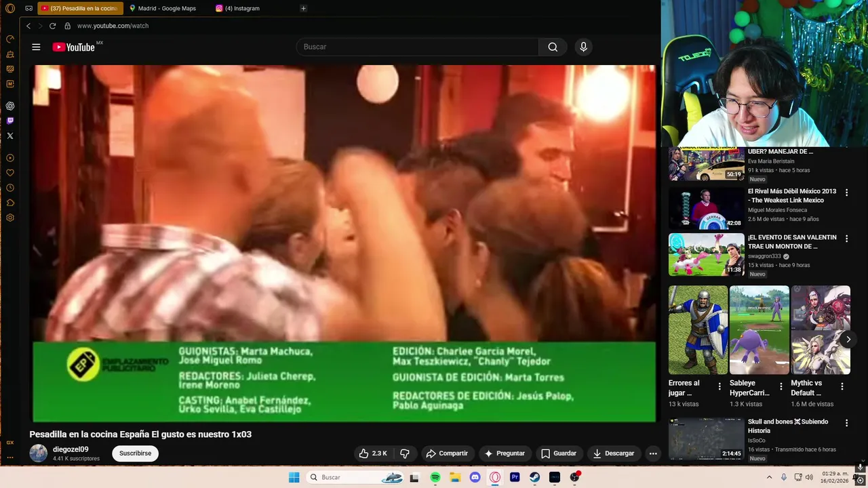Click 'Skull and bones Subiendo Historia' title
The image size is (868, 488).
[788, 426]
